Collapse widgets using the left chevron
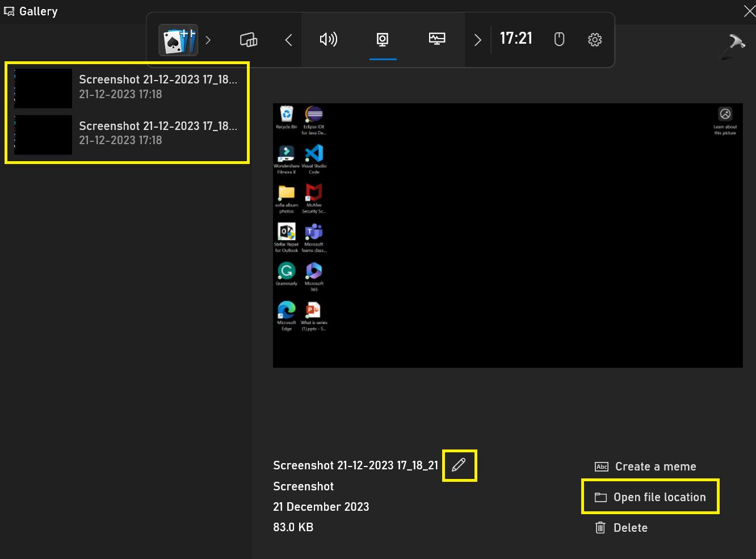756x559 pixels. pyautogui.click(x=288, y=40)
